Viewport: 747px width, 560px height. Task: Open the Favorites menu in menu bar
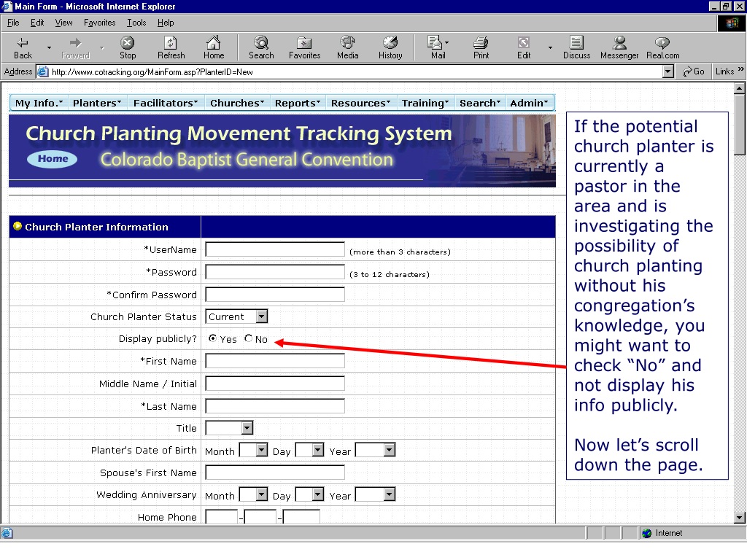coord(99,23)
